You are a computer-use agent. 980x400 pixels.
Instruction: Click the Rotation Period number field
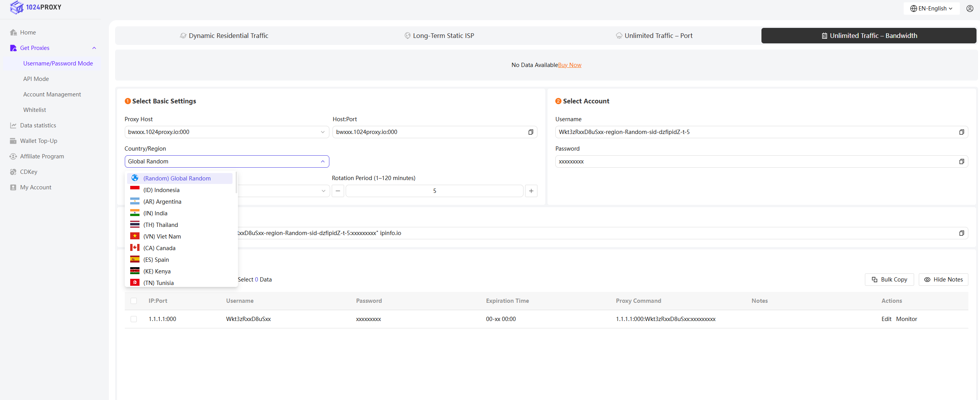pos(434,191)
